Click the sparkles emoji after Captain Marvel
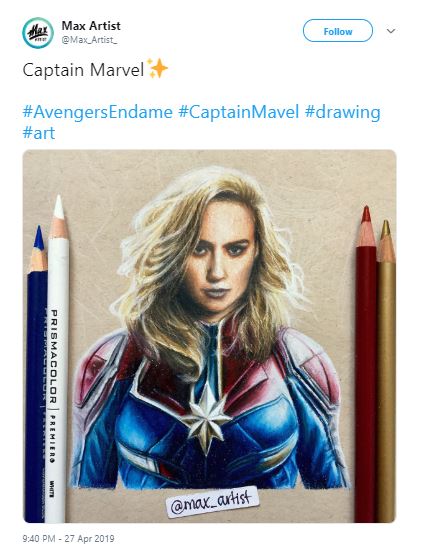The height and width of the screenshot is (551, 423). pyautogui.click(x=157, y=68)
